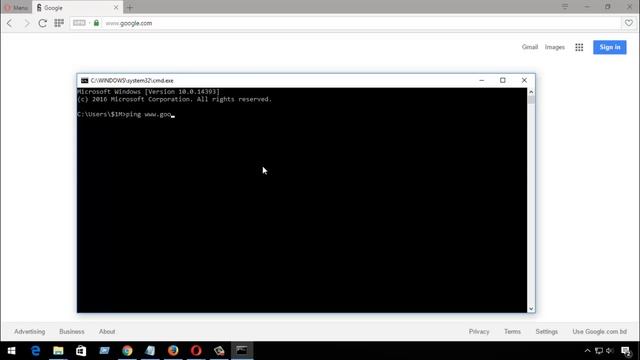Viewport: 640px width, 360px height.
Task: Minimize the cmd.exe window
Action: point(482,80)
